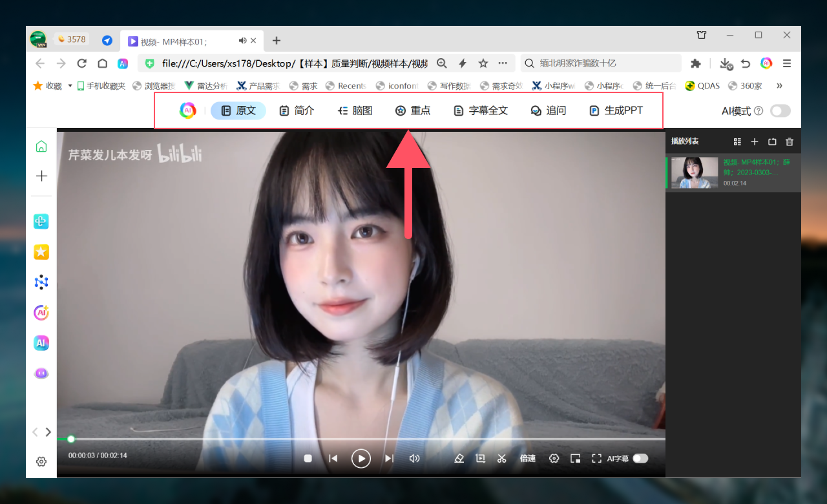
Task: Enable the AI字幕 toggle
Action: click(640, 458)
